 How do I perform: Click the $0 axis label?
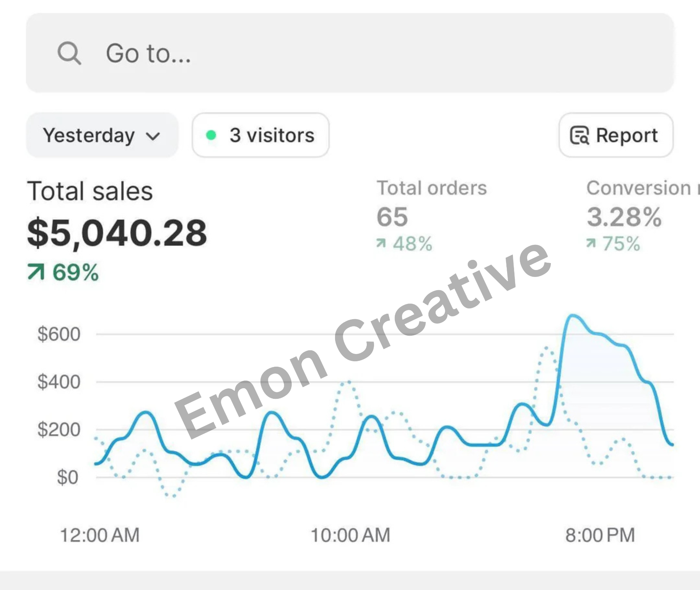click(67, 477)
